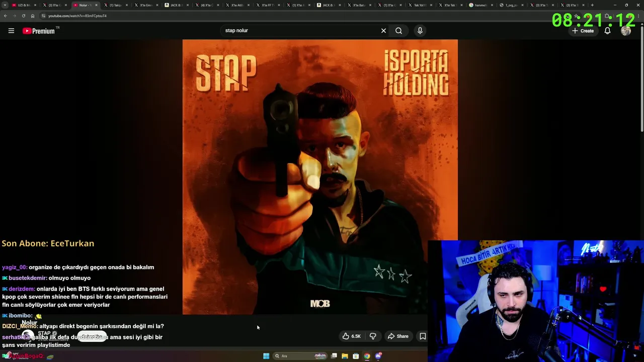The image size is (644, 362).
Task: Start voice search with microphone icon
Action: 420,31
